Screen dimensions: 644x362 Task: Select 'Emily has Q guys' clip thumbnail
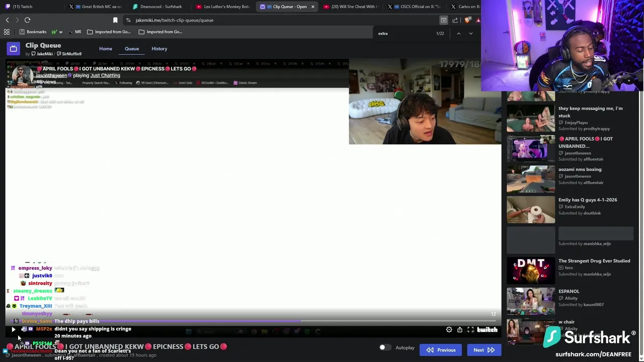(x=531, y=210)
